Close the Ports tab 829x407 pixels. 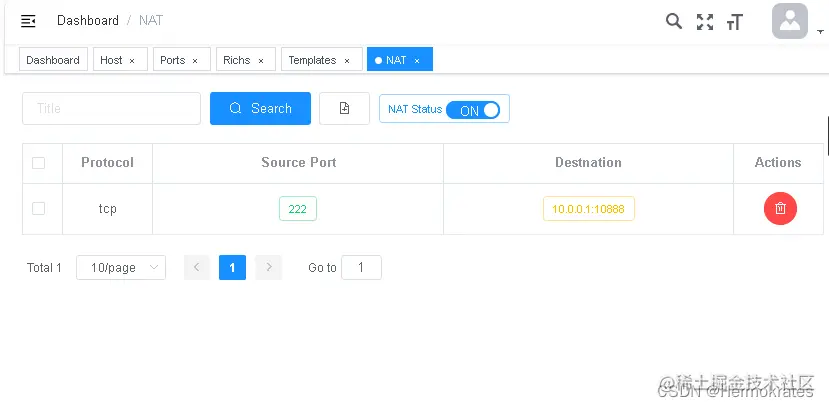tap(195, 61)
